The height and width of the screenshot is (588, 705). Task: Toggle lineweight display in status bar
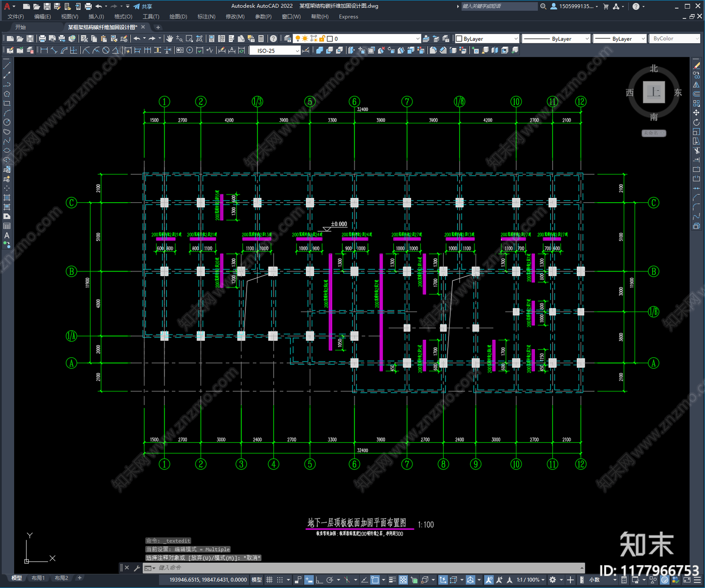coord(392,580)
